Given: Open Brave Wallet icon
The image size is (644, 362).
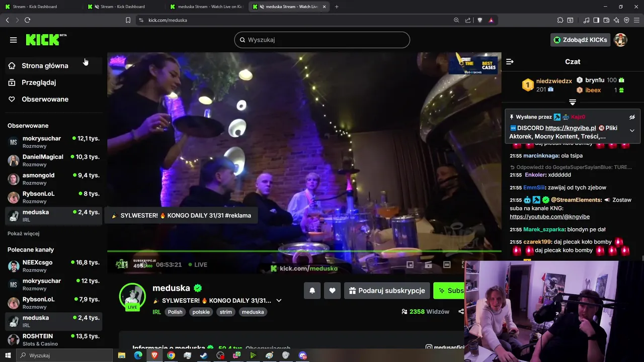Looking at the screenshot, I should (x=606, y=20).
